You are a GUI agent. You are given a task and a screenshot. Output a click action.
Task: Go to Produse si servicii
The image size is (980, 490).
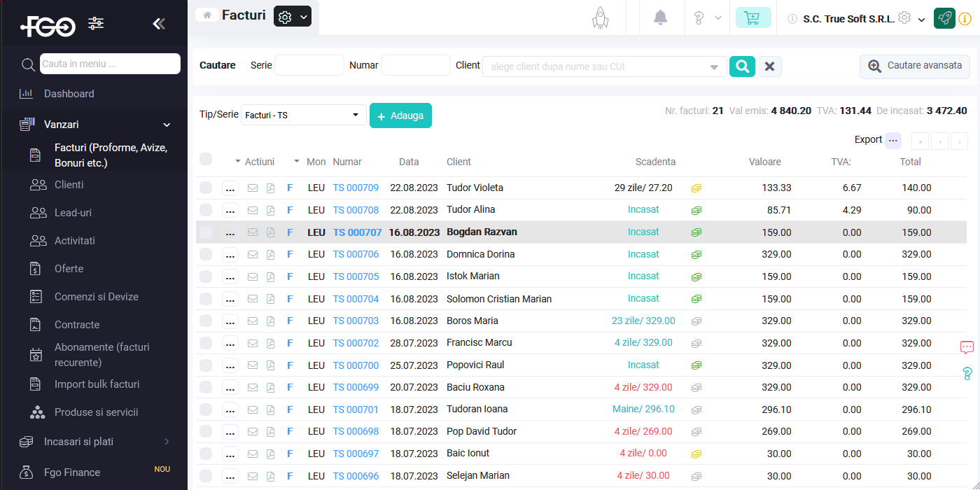[96, 412]
